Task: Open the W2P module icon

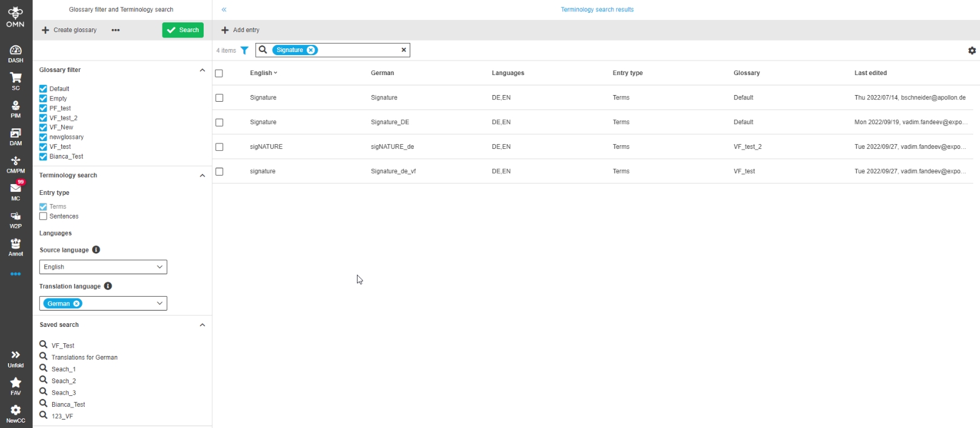Action: tap(16, 219)
